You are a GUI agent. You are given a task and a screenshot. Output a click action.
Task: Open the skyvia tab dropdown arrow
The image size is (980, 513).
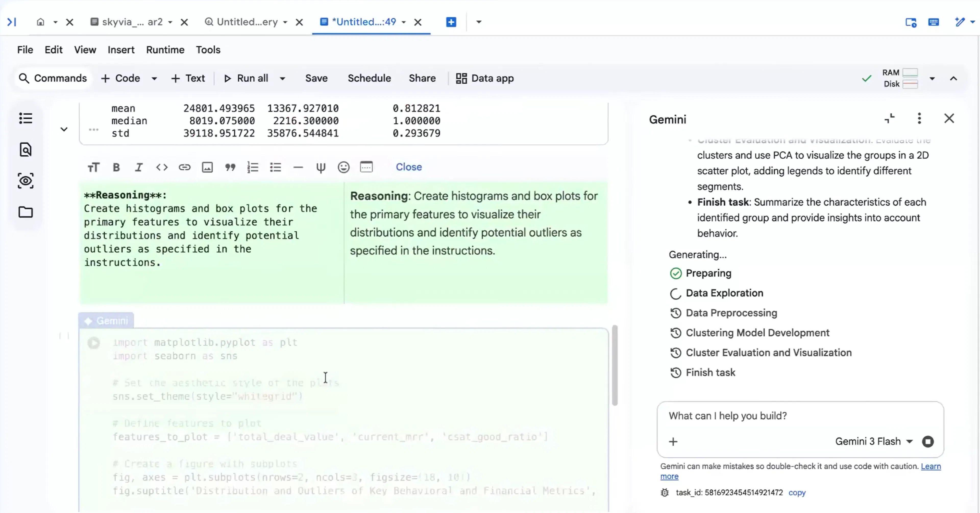[170, 22]
